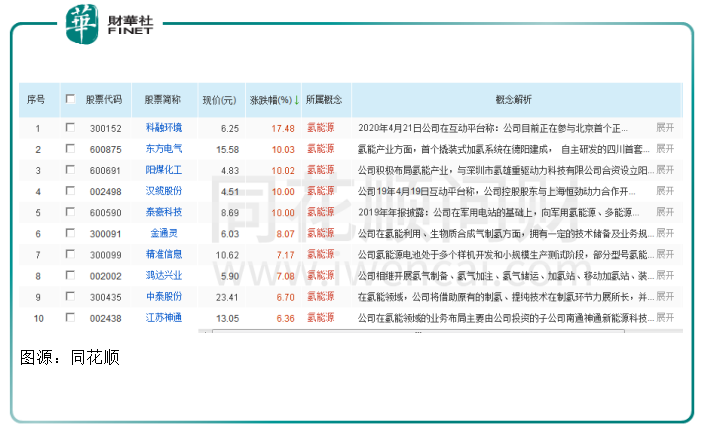Click the 所属概念 column header
704x431 pixels.
click(x=324, y=100)
